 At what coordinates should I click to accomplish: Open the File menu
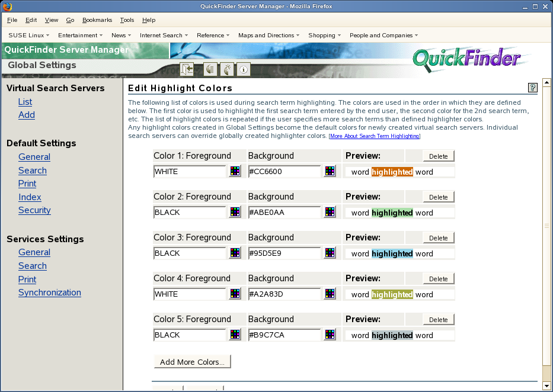pyautogui.click(x=12, y=20)
